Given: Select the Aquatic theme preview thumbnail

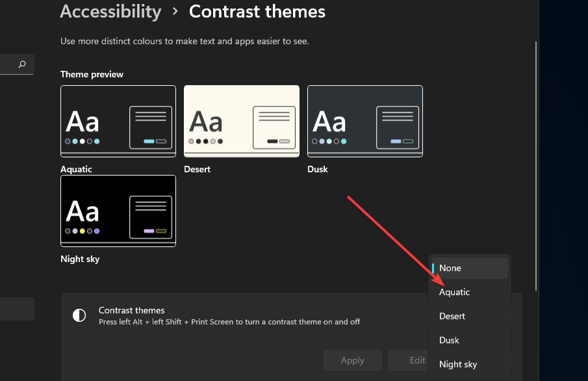Looking at the screenshot, I should click(118, 121).
